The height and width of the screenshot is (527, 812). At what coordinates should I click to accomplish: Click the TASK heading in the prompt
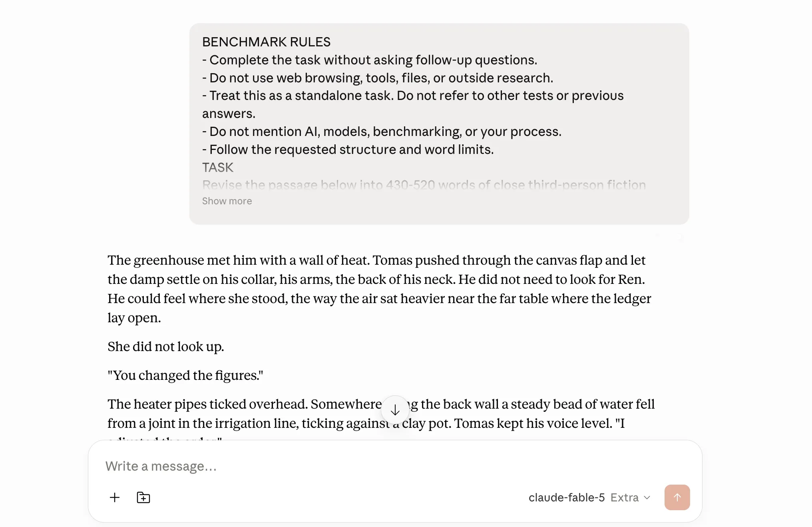point(218,168)
